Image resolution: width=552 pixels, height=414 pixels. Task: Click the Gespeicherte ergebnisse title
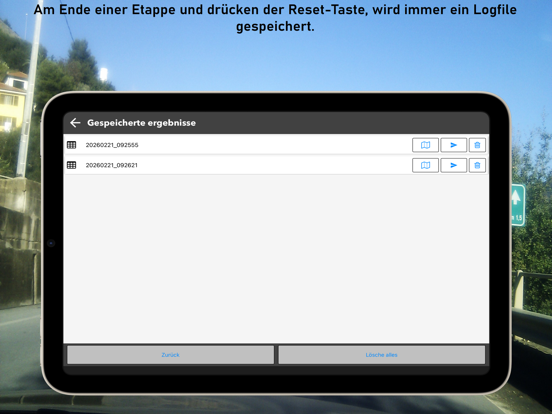point(142,123)
